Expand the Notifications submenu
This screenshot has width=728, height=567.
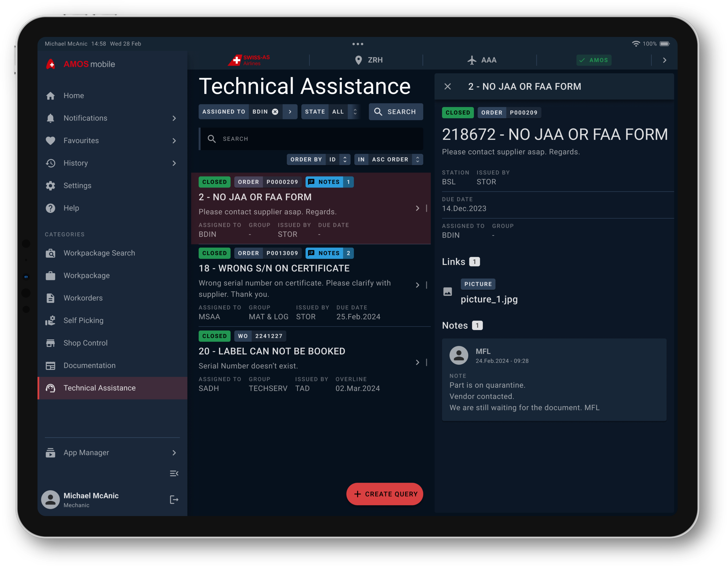[174, 118]
